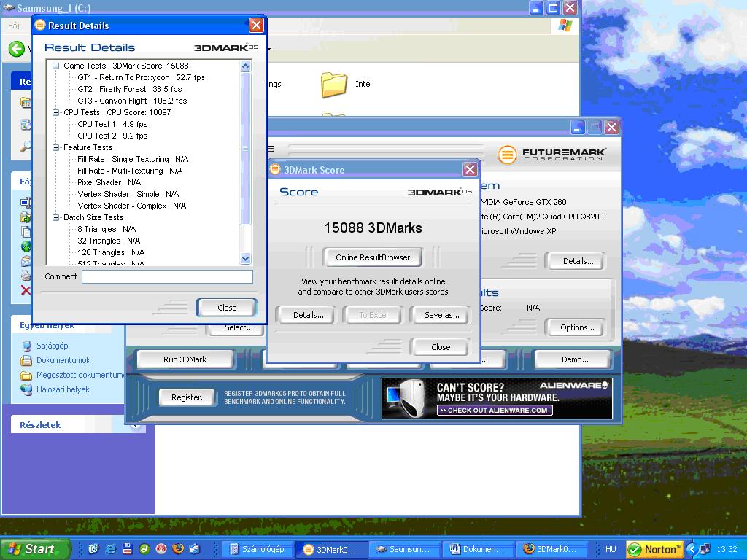Open Sajátgép link in Explorer sidebar
The image size is (747, 560).
(x=52, y=346)
